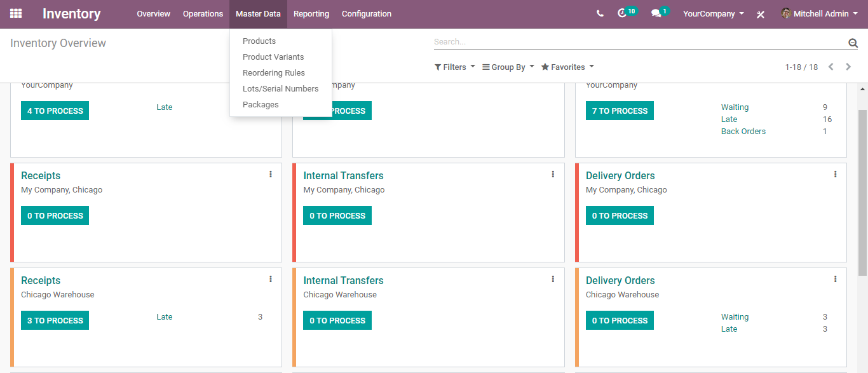Select Product Variants menu entry
This screenshot has height=373, width=868.
pyautogui.click(x=281, y=57)
